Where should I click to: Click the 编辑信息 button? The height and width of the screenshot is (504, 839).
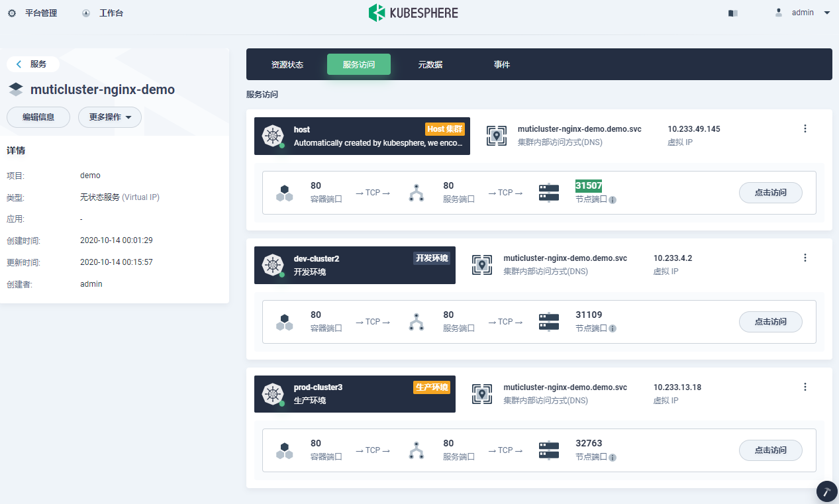coord(38,117)
